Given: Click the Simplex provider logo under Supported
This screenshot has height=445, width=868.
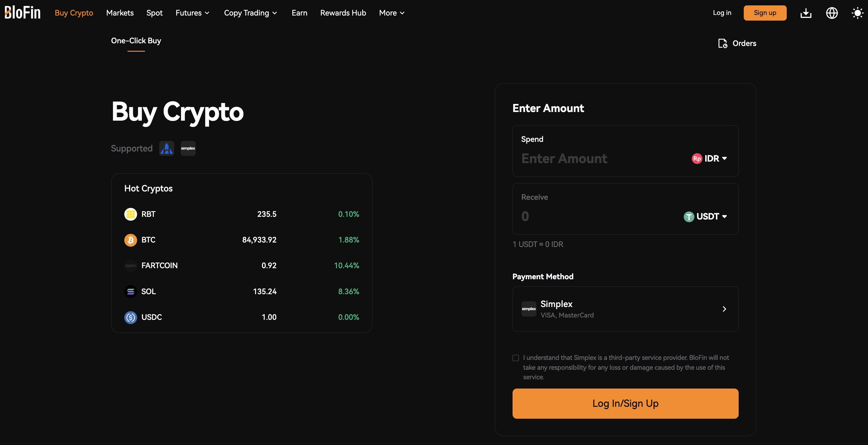Looking at the screenshot, I should (x=188, y=148).
